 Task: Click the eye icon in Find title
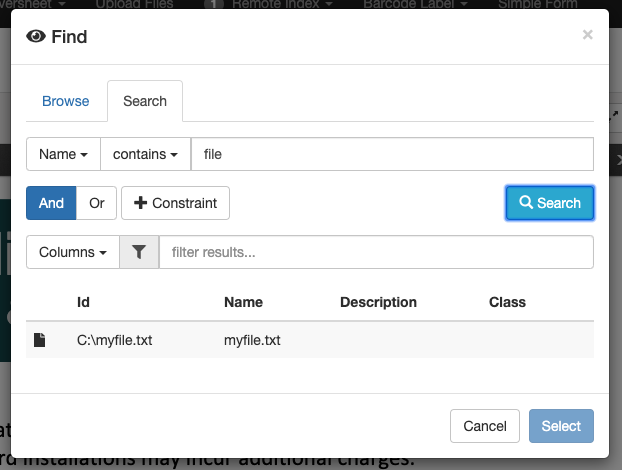tap(36, 37)
